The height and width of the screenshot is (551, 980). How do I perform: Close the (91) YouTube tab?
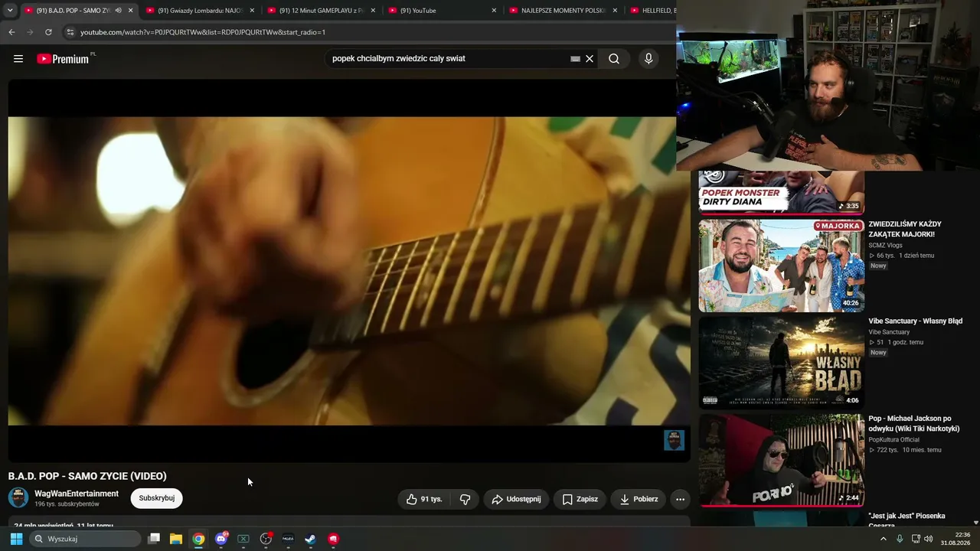click(x=494, y=11)
